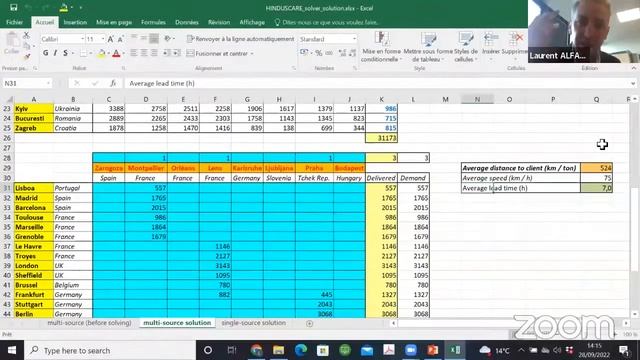
Task: Click the increase indent icon
Action: coord(177,53)
